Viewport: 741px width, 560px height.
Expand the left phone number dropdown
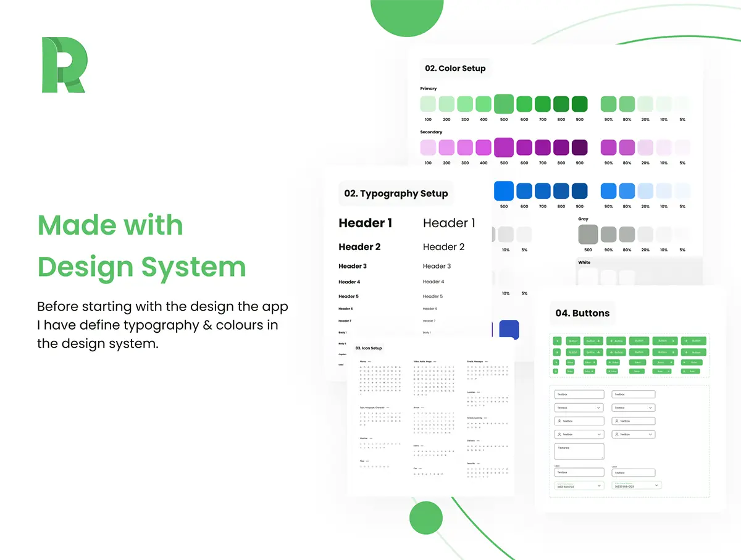pyautogui.click(x=598, y=486)
